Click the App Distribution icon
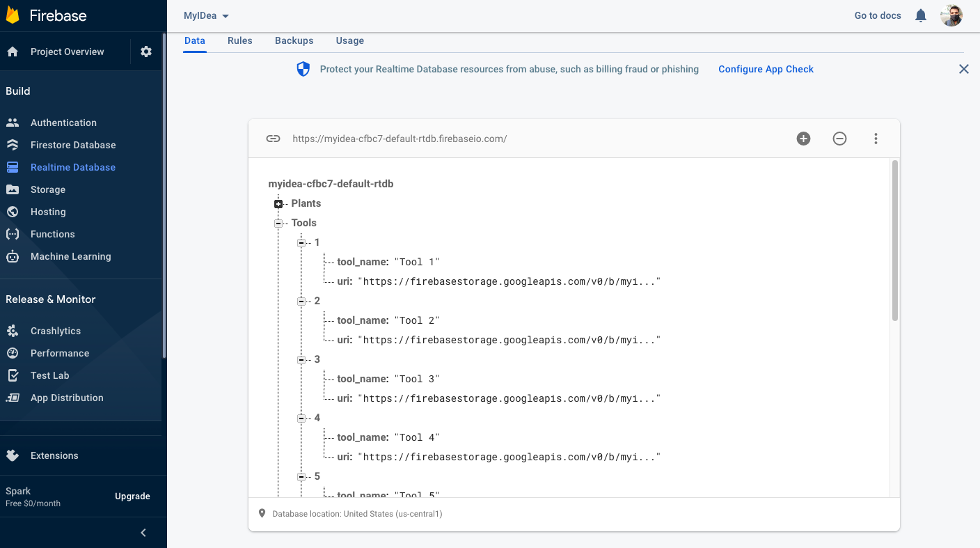Viewport: 980px width, 548px height. click(x=13, y=398)
